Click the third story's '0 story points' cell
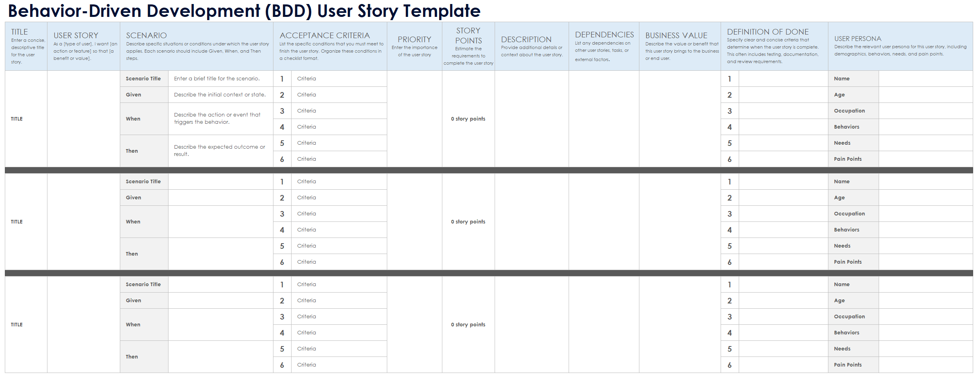This screenshot has height=377, width=980. click(x=468, y=325)
